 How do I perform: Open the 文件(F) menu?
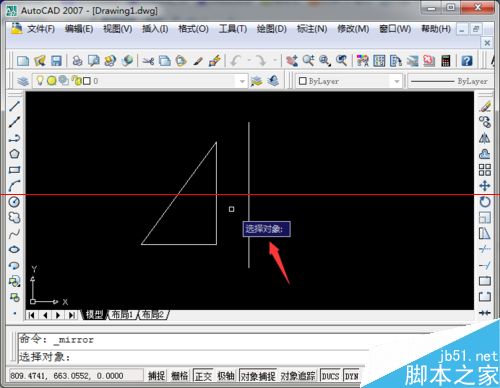41,29
